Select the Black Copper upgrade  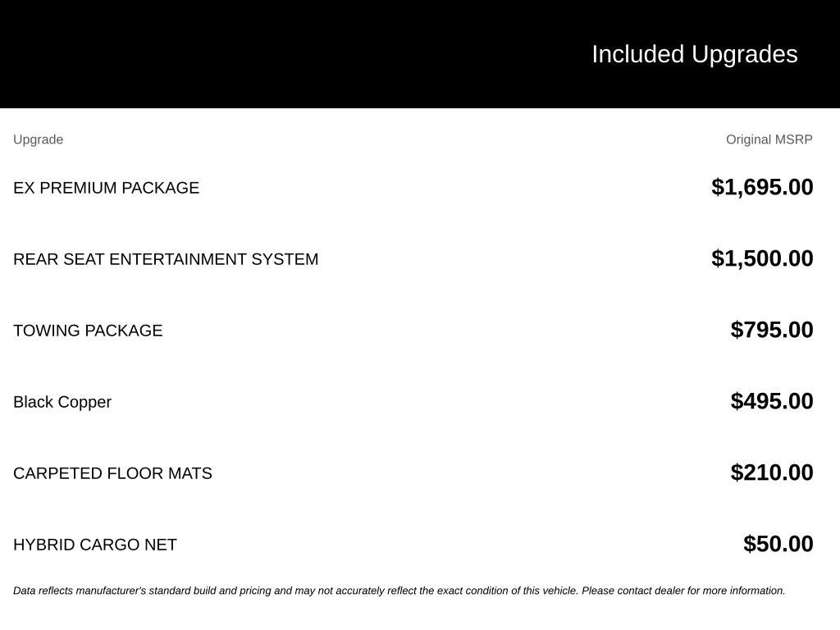[x=62, y=402]
